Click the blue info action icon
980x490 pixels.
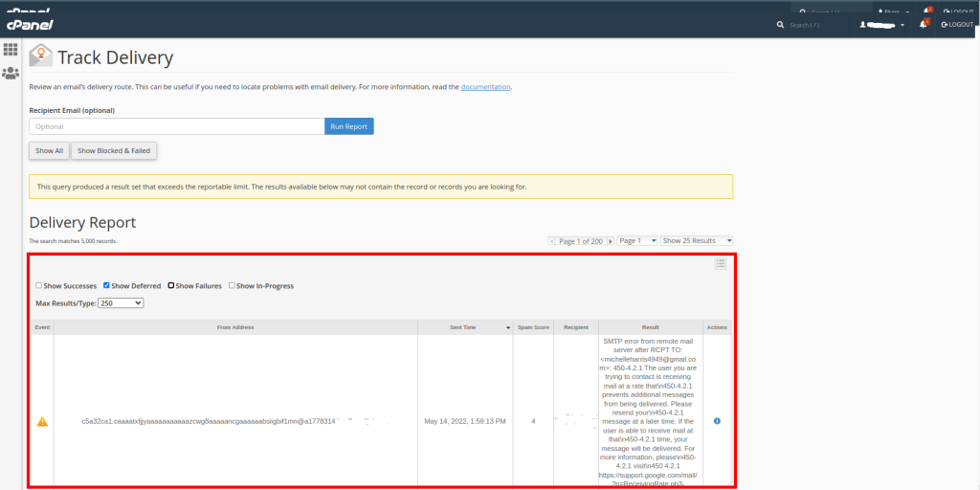coord(717,421)
